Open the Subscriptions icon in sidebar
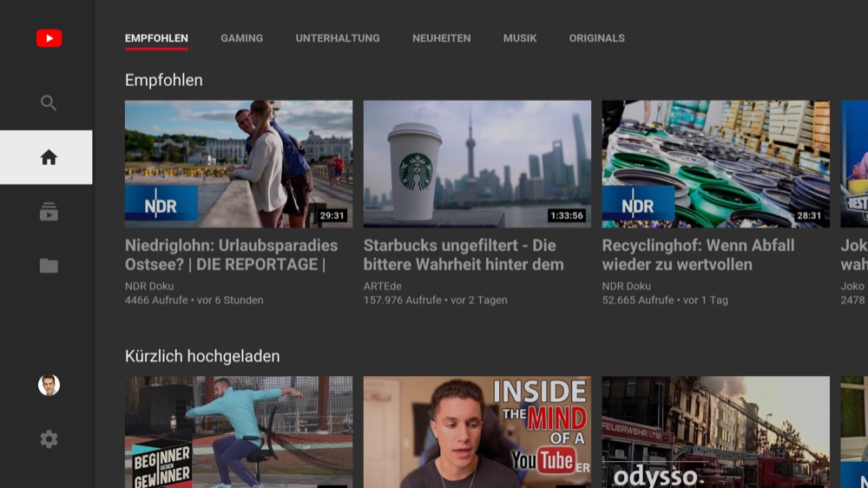Screen dimensions: 868x488 point(49,212)
